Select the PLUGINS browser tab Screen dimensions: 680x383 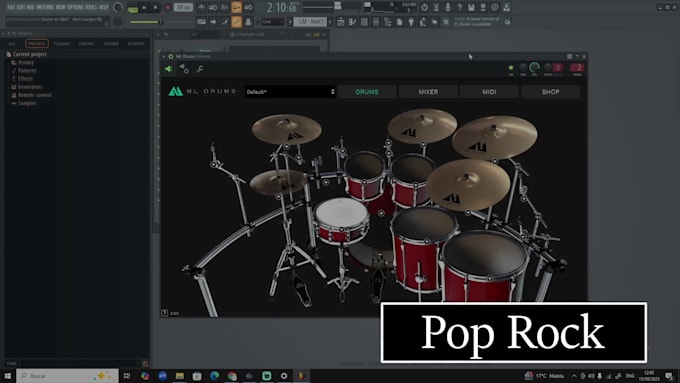(x=62, y=44)
